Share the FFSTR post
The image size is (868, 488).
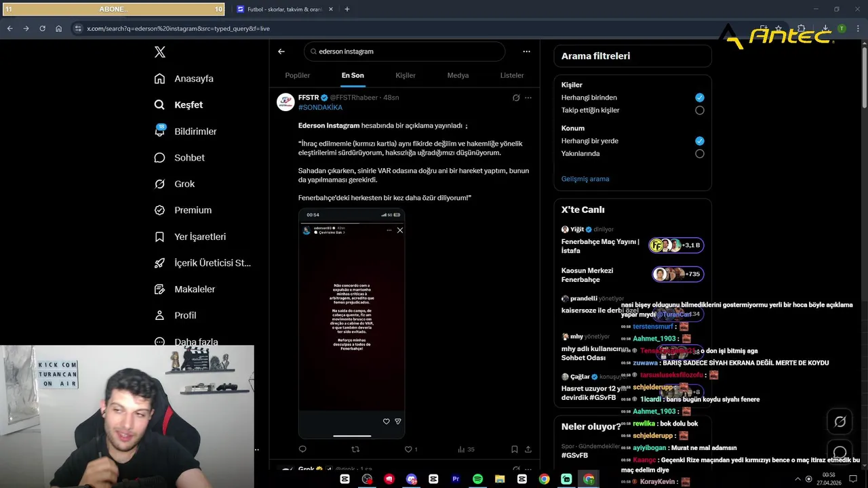(528, 449)
